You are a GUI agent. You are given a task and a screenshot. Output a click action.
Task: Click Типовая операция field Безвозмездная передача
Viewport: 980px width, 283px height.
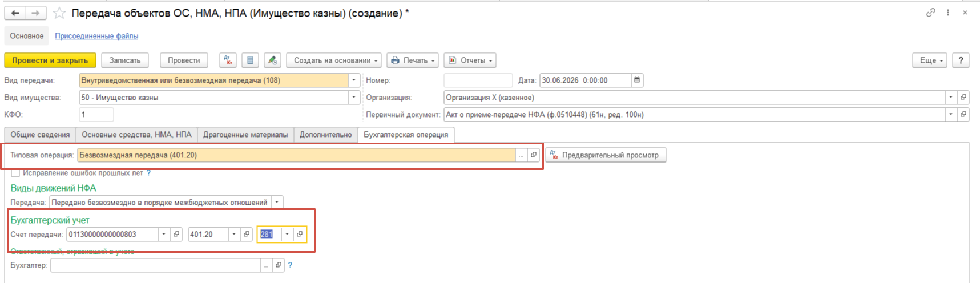pyautogui.click(x=296, y=155)
